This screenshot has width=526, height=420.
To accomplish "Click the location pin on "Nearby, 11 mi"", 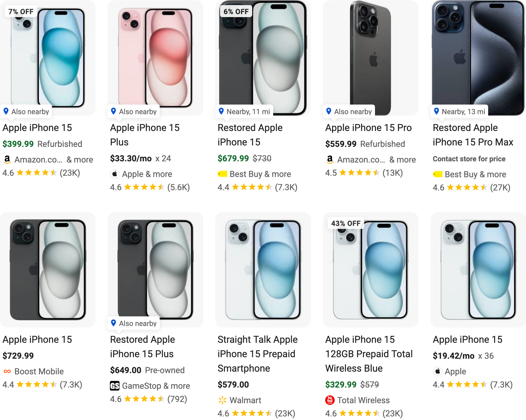I will coord(221,111).
